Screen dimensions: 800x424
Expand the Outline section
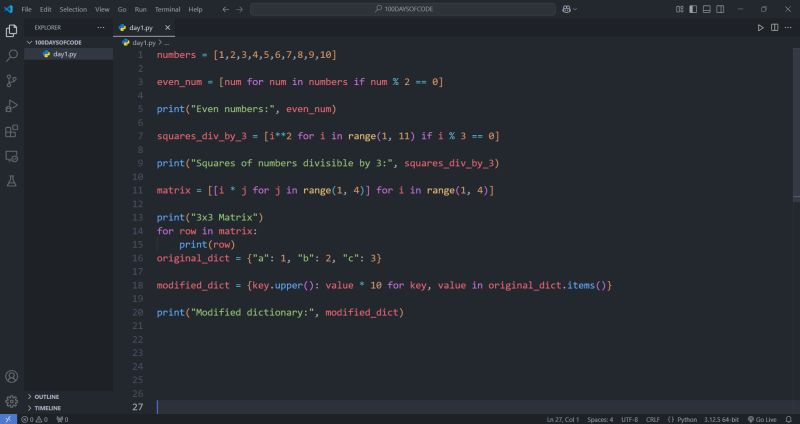[x=47, y=397]
